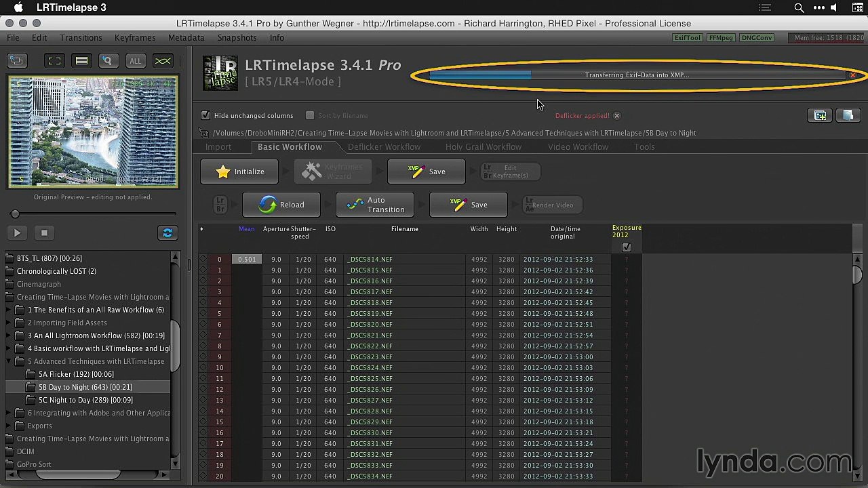This screenshot has height=488, width=868.
Task: Open the Transitions menu
Action: (81, 38)
